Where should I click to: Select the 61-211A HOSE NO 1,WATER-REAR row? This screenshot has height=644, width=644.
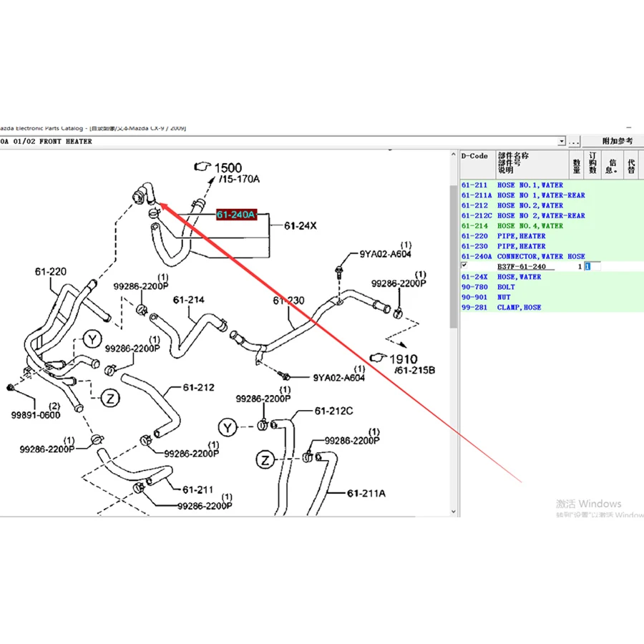[x=552, y=195]
